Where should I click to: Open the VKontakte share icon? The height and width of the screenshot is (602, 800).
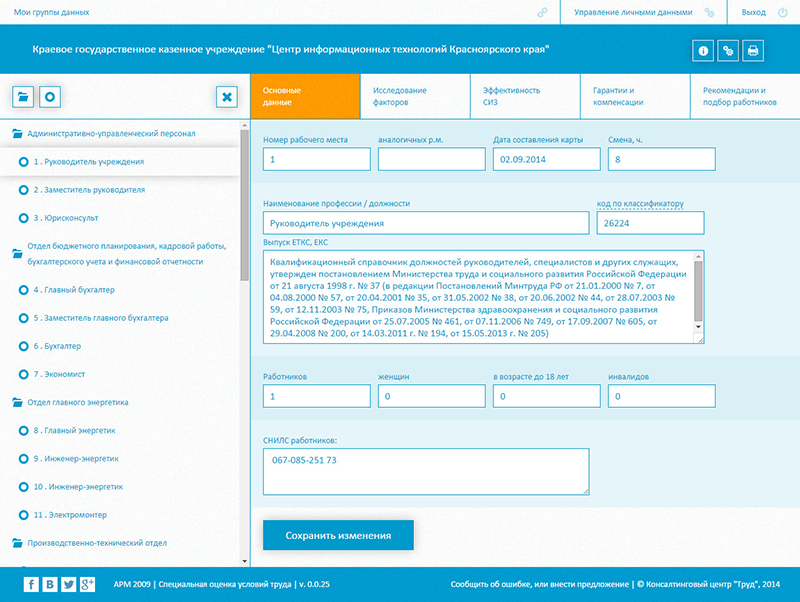pos(49,584)
